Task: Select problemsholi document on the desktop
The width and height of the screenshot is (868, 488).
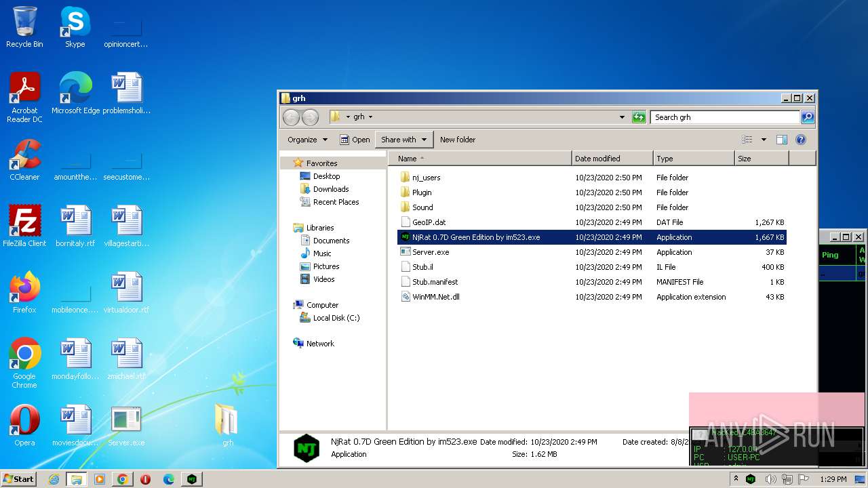Action: click(126, 94)
